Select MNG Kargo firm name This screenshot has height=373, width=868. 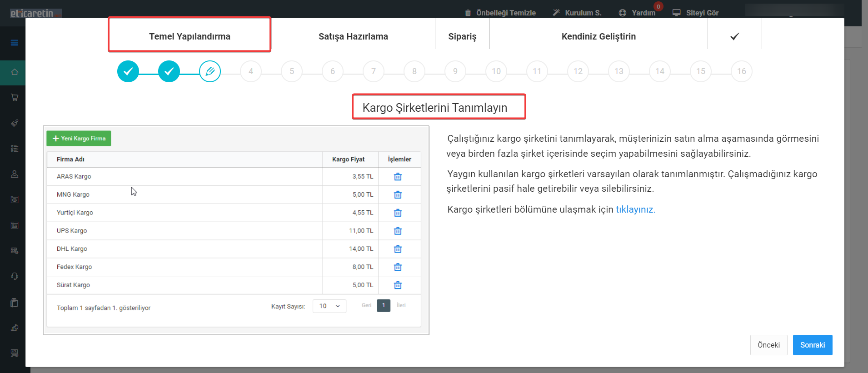click(73, 194)
